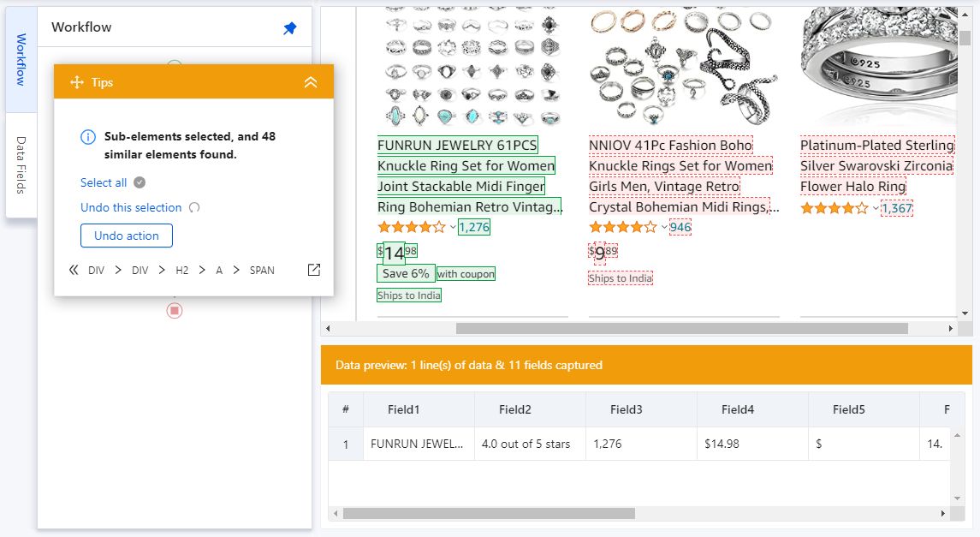
Task: Select second DIV in the element path
Action: pyautogui.click(x=140, y=271)
